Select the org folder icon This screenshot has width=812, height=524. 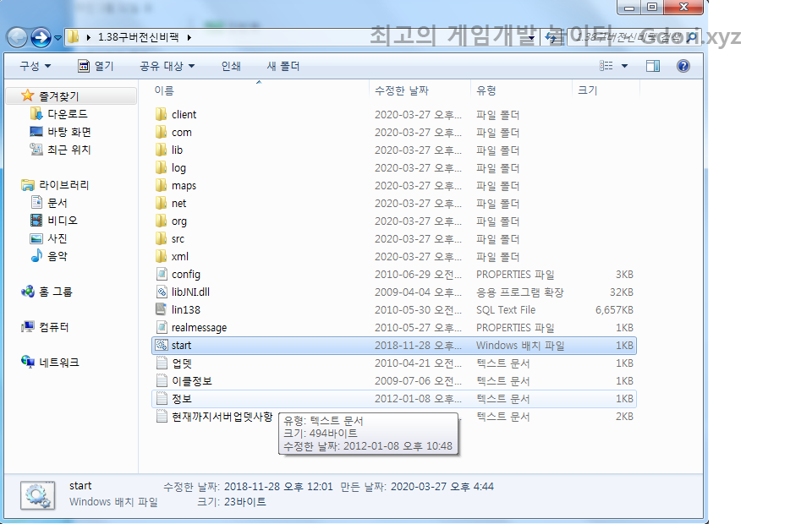(x=162, y=221)
